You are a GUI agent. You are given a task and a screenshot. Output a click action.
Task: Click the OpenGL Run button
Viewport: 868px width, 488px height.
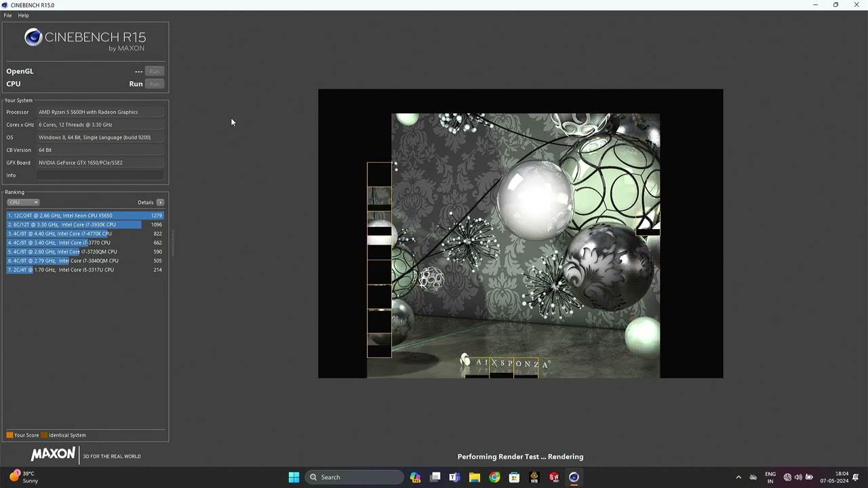(x=154, y=71)
